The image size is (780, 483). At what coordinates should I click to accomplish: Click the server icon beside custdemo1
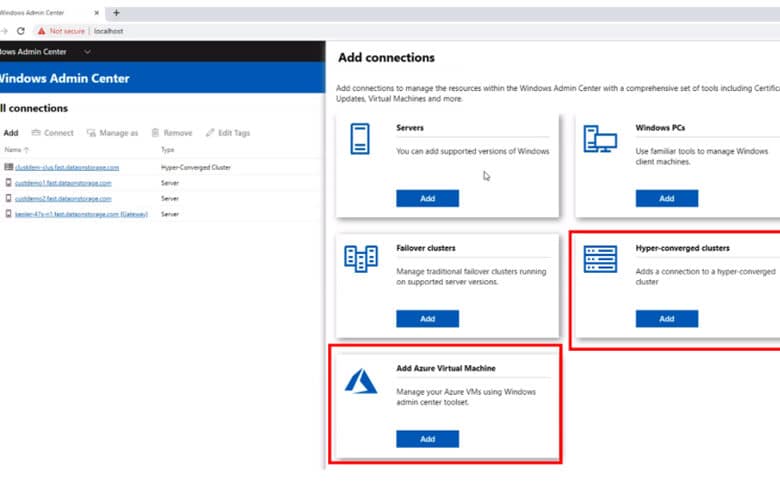pyautogui.click(x=8, y=183)
